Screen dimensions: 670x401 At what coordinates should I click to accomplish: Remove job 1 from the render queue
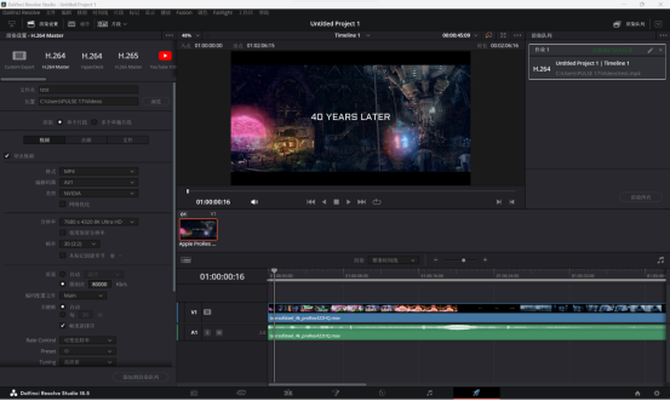660,50
